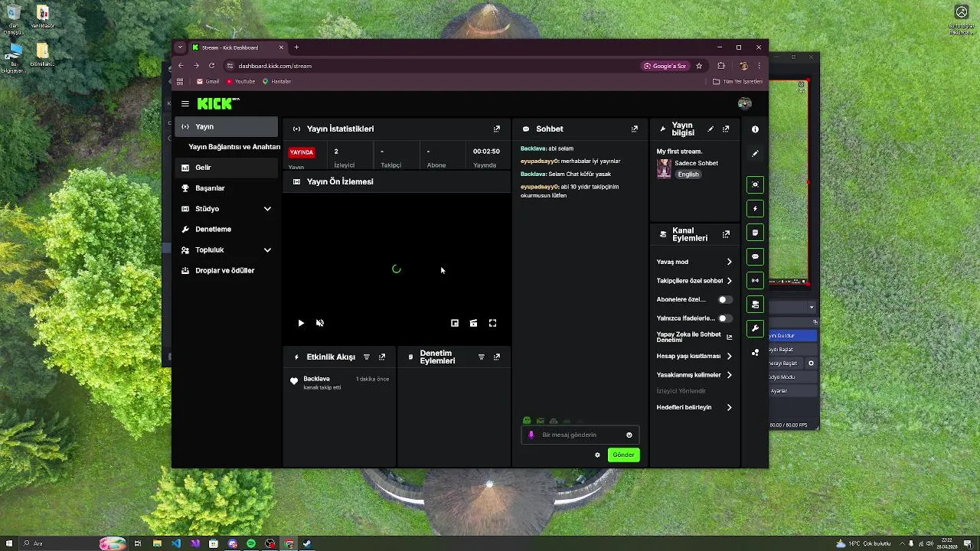Viewport: 980px width, 551px height.
Task: Enter fullscreen in the stream preview
Action: pos(492,323)
